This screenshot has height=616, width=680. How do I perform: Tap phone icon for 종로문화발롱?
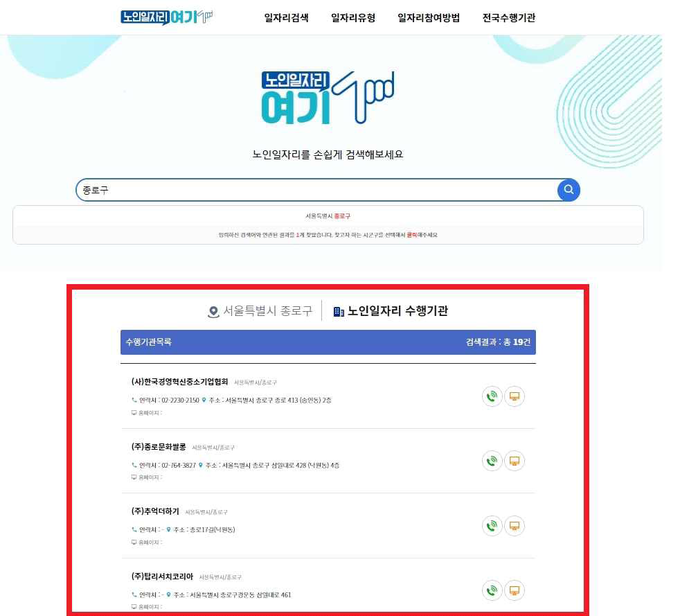(492, 461)
